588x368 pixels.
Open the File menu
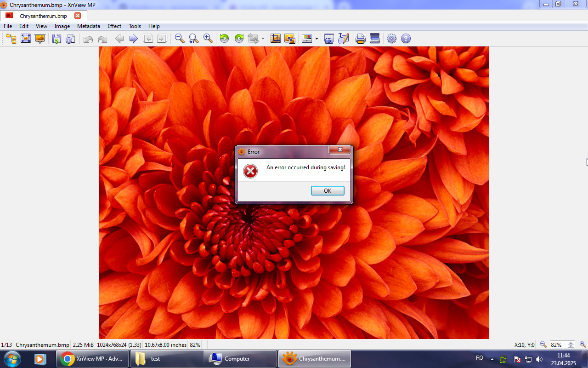8,26
